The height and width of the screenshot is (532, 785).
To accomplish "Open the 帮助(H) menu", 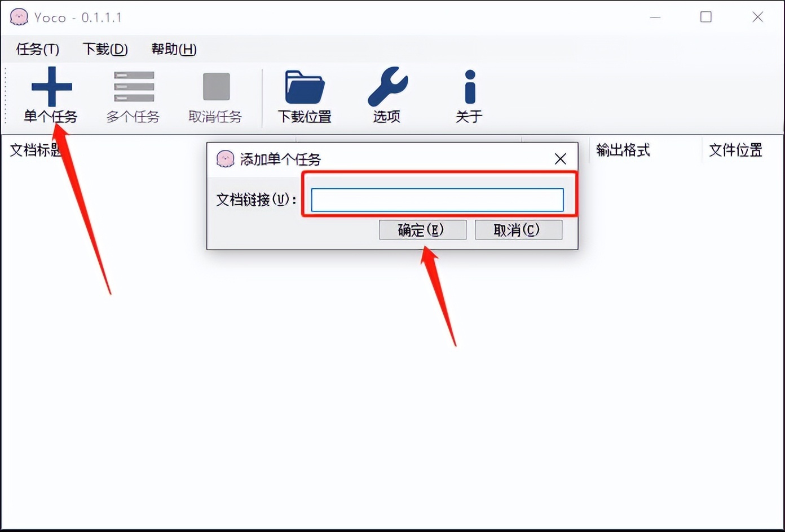I will coord(174,49).
